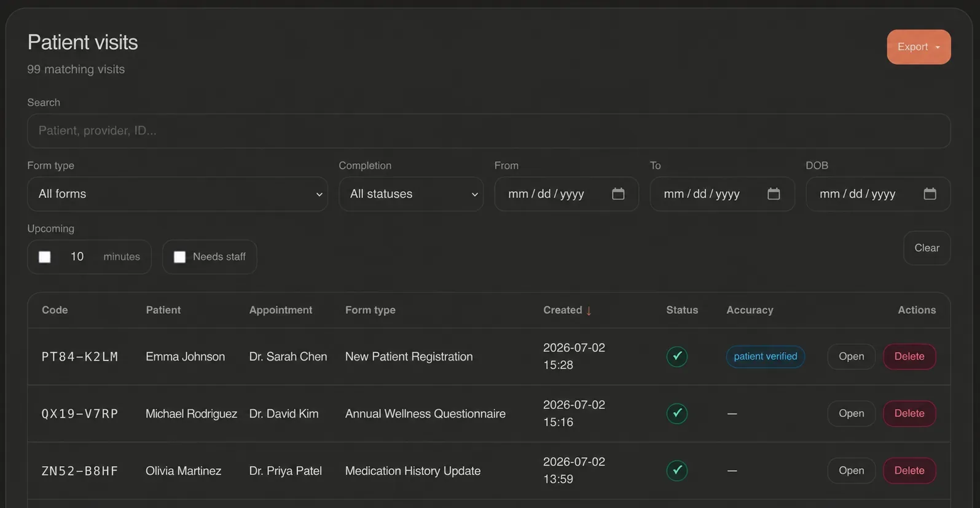The width and height of the screenshot is (980, 508).
Task: Select code QX19-V7RP
Action: (80, 414)
